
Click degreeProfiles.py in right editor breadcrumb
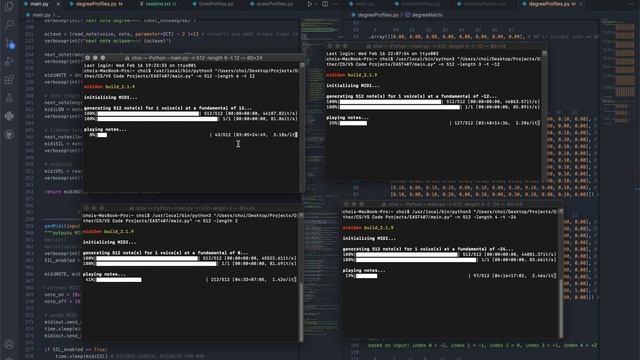tap(378, 15)
